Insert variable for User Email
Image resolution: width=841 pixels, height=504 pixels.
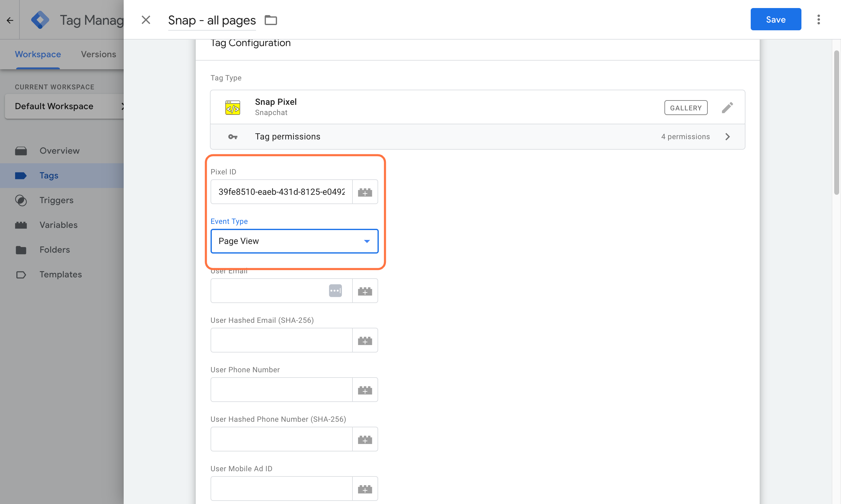click(365, 291)
